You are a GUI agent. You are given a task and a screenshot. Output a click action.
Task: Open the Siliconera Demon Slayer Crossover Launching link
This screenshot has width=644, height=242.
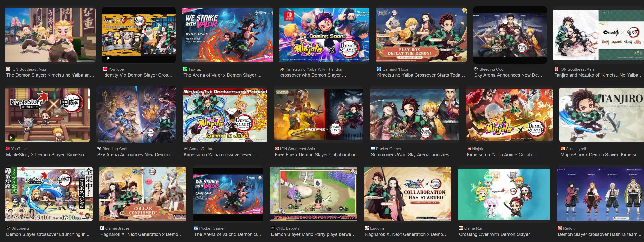[x=48, y=234]
